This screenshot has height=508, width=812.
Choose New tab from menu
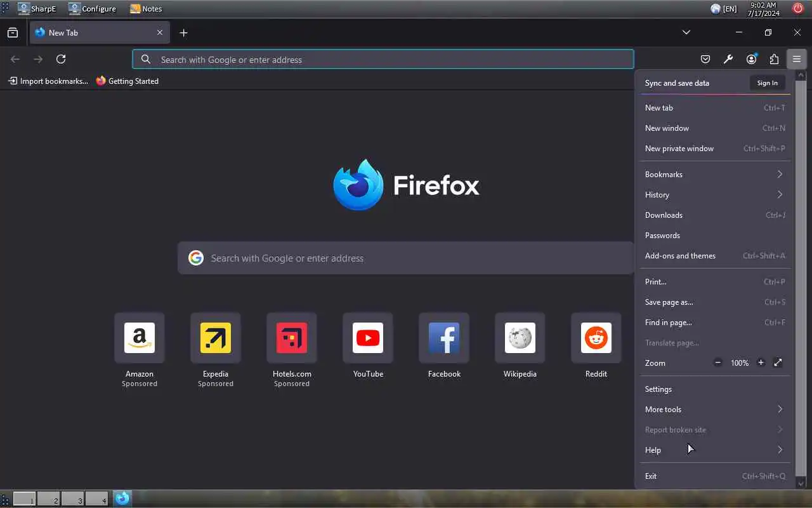[714, 107]
